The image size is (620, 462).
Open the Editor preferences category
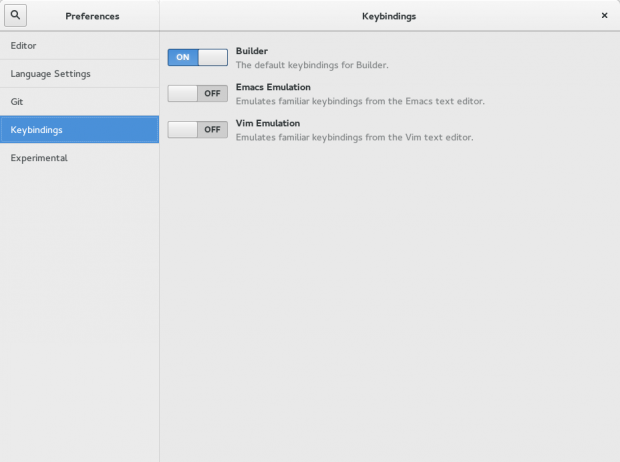pyautogui.click(x=23, y=46)
